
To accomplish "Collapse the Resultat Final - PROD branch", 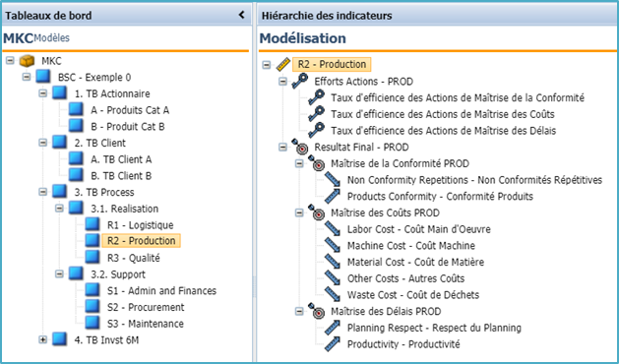I will point(283,147).
